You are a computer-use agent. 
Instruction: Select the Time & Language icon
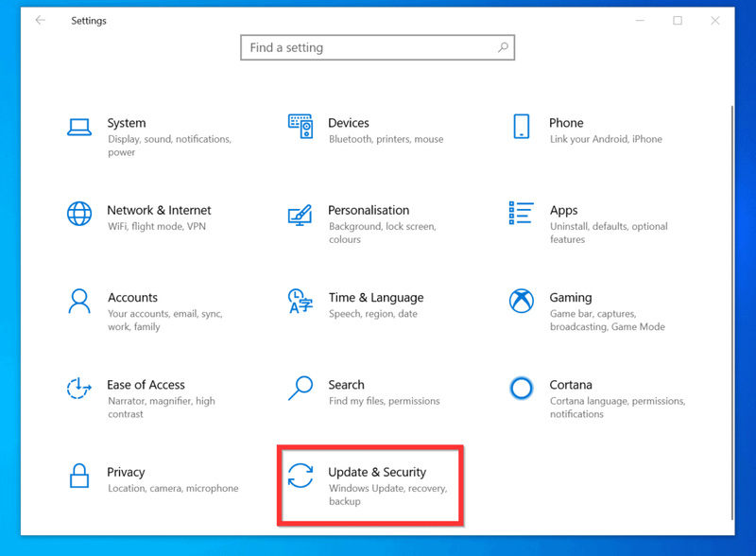(x=301, y=301)
